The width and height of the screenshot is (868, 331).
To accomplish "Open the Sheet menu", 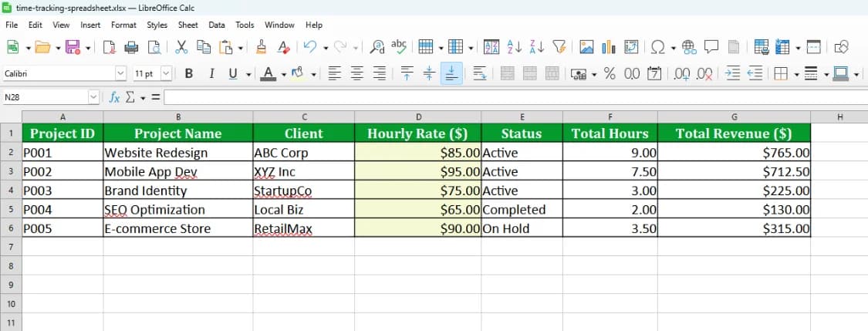I will click(x=188, y=25).
